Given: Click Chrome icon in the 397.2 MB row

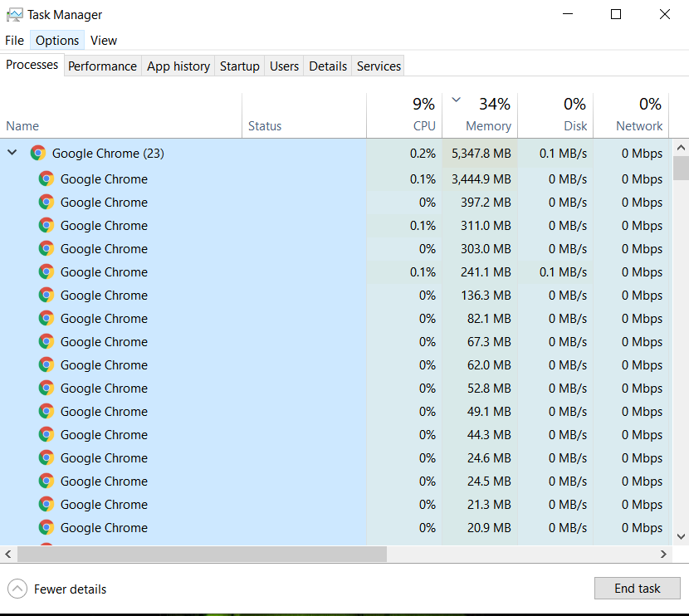Looking at the screenshot, I should point(46,202).
